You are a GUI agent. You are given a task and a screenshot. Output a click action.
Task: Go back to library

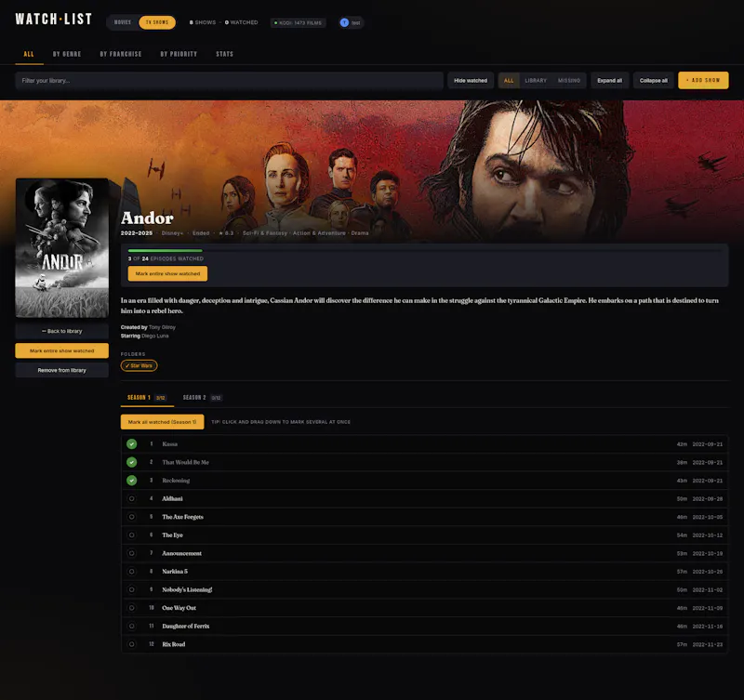click(62, 331)
